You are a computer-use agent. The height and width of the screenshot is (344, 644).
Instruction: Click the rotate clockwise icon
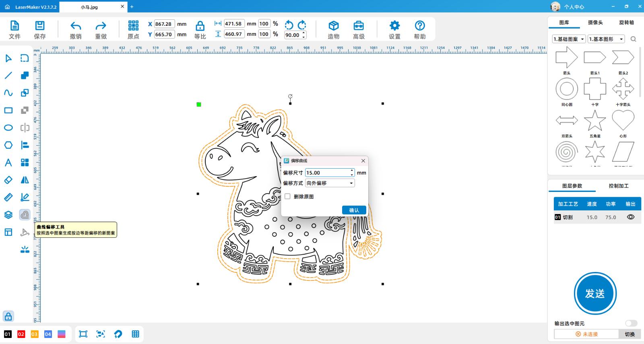(302, 25)
